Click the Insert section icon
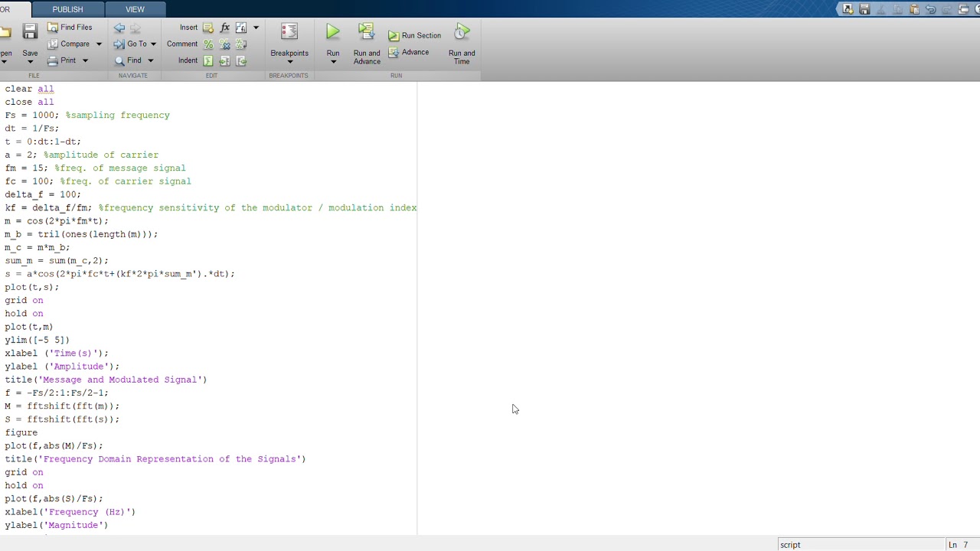This screenshot has width=980, height=551. point(208,28)
